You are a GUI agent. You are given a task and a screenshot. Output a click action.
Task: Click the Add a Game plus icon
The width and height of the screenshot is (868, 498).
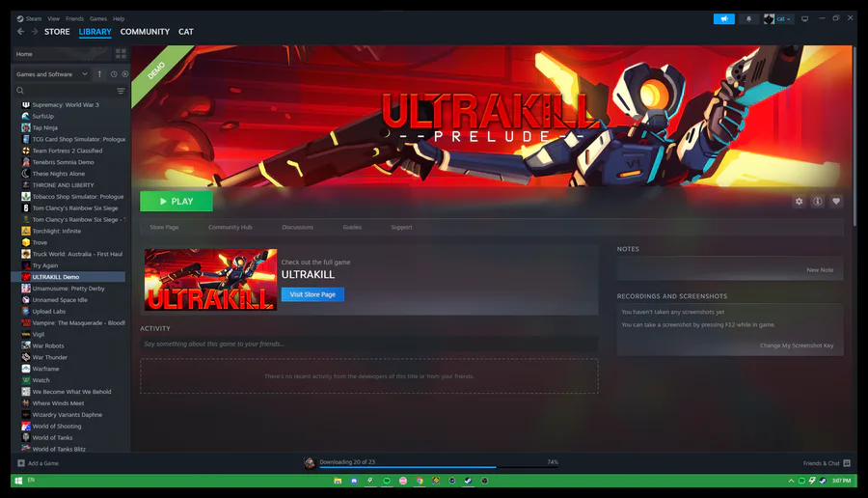(x=21, y=463)
